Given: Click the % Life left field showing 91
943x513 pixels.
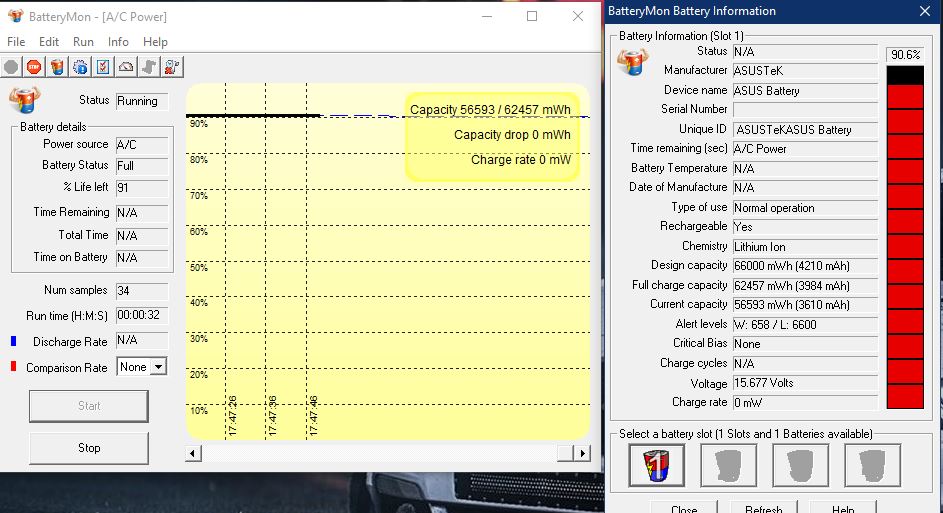Looking at the screenshot, I should tap(142, 188).
